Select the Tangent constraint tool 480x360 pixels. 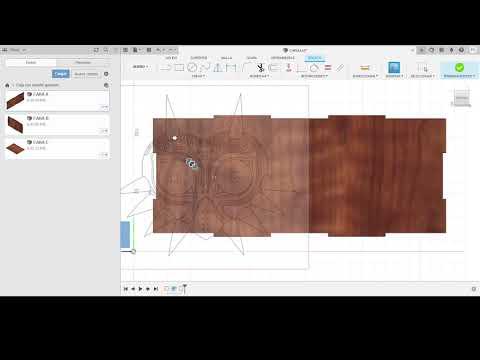point(314,68)
